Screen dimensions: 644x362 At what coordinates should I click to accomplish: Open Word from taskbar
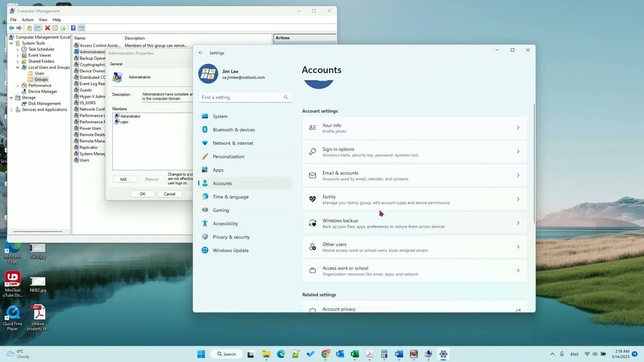(x=399, y=354)
